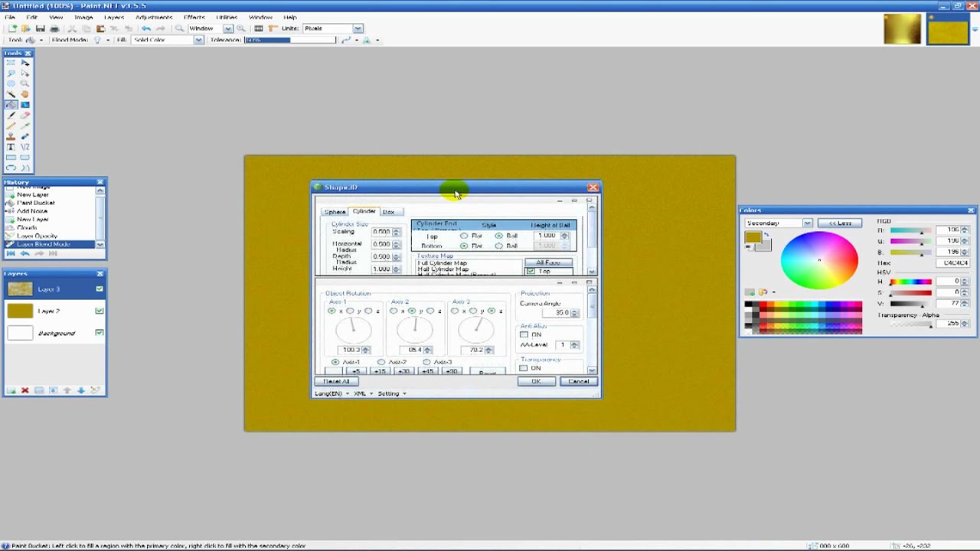Click the Paste toolbar icon
980x551 pixels.
tap(100, 28)
